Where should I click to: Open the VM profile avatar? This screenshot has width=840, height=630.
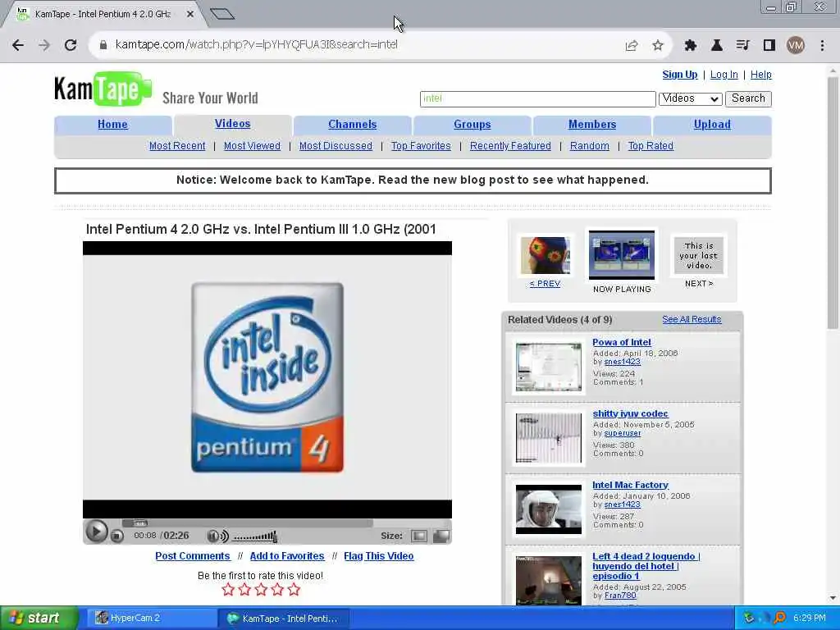[796, 46]
